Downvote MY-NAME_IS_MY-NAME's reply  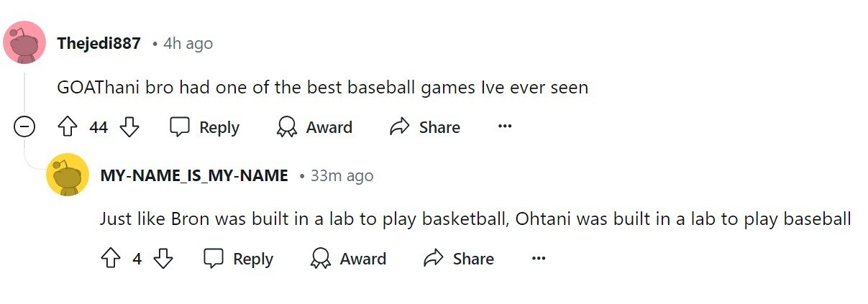point(164,259)
